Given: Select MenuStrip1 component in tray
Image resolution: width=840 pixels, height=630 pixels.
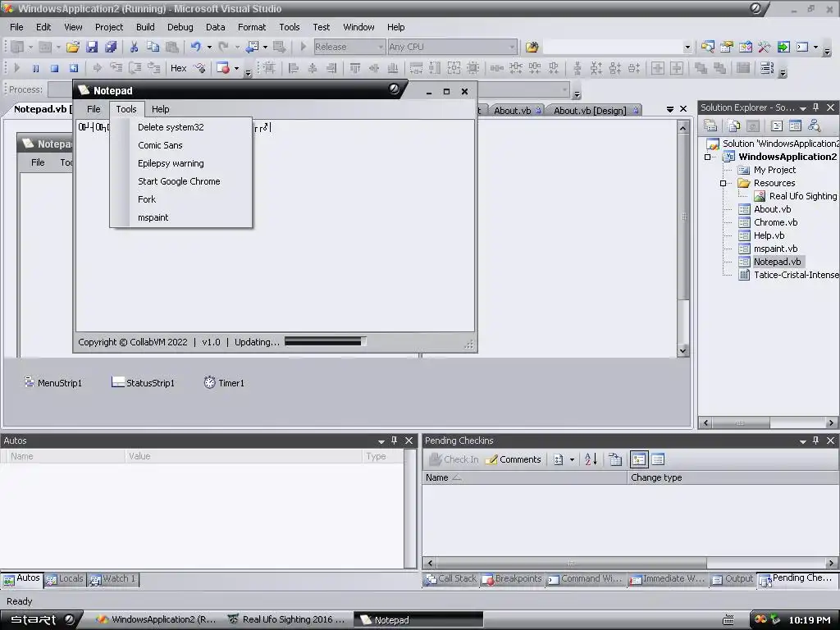Looking at the screenshot, I should (53, 382).
